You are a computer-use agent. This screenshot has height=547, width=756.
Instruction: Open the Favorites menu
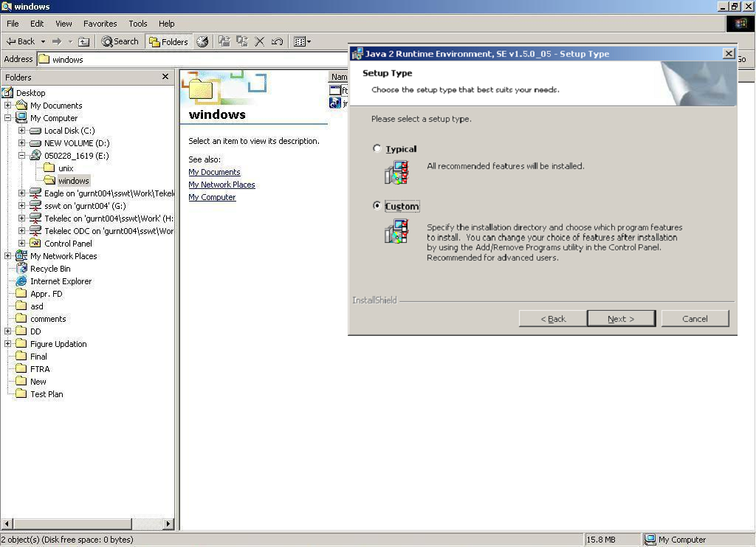[100, 24]
